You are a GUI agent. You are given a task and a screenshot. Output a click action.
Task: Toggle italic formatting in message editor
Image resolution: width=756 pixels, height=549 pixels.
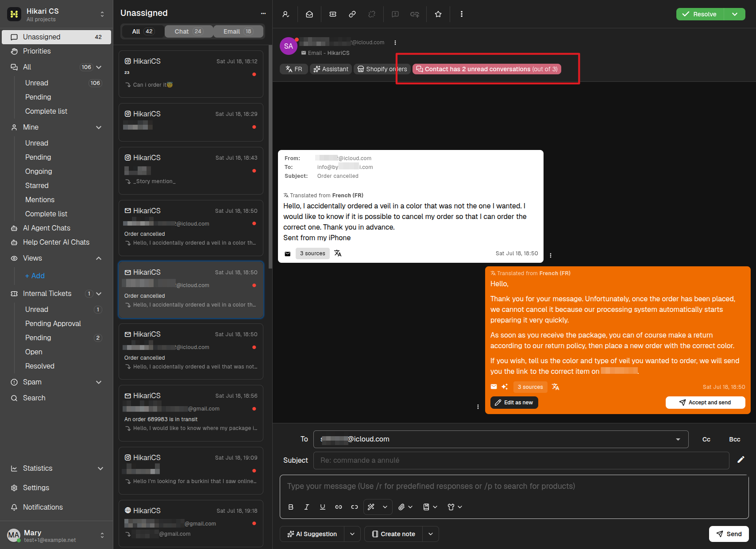pos(307,507)
